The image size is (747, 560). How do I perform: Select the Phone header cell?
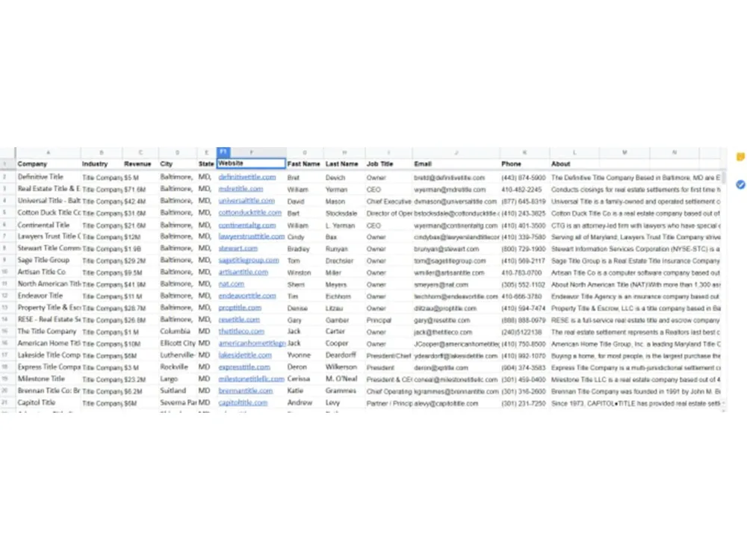[524, 164]
